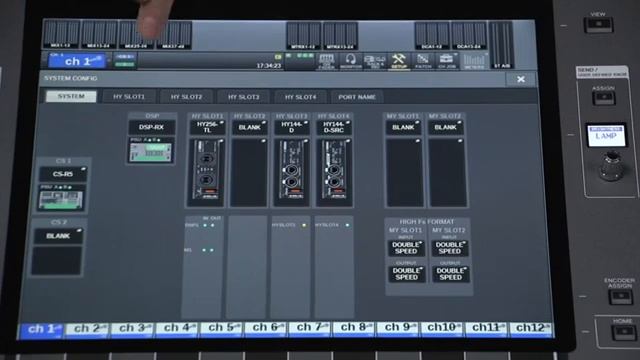Switch to the HY SLOT3 tab
Screen dimensions: 640x360
tap(243, 97)
